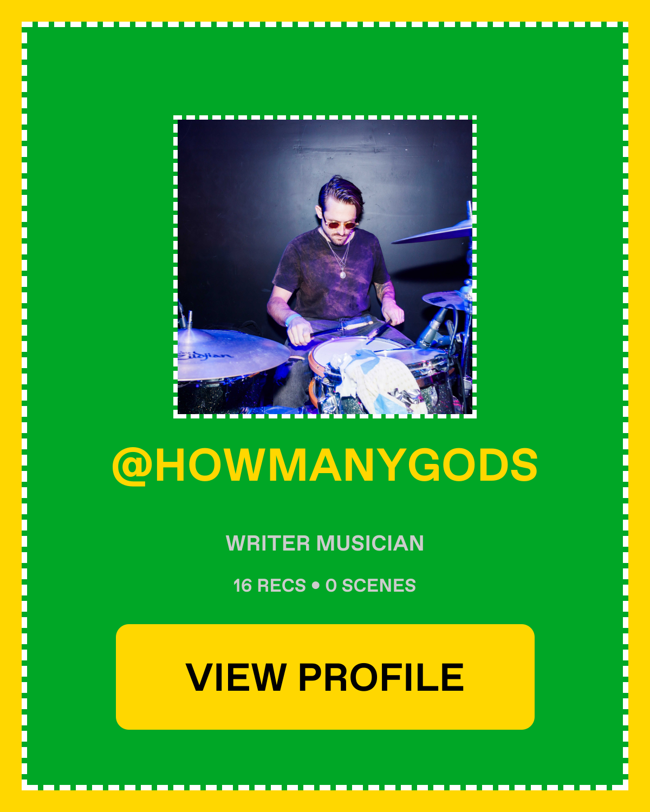
Task: Click the WRITER label text
Action: pyautogui.click(x=268, y=543)
